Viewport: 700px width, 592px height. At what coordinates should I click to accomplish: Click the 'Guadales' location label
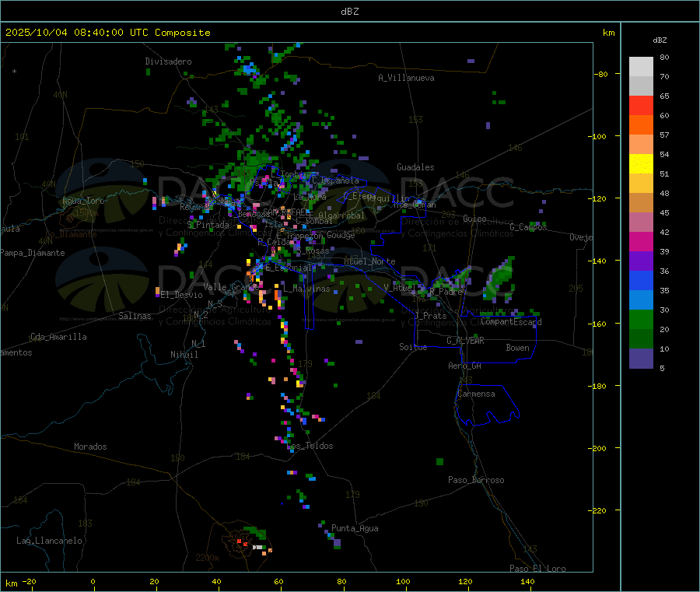pyautogui.click(x=415, y=167)
